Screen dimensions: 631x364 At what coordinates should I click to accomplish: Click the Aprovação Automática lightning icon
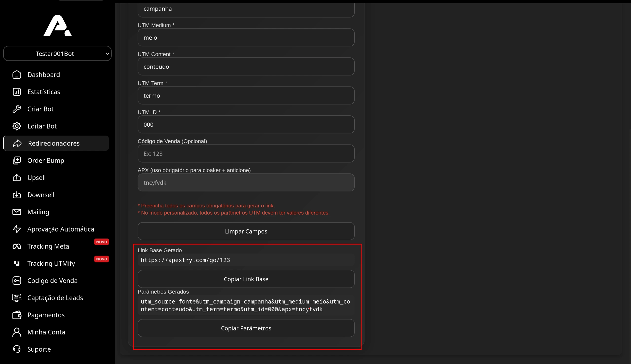(x=17, y=229)
